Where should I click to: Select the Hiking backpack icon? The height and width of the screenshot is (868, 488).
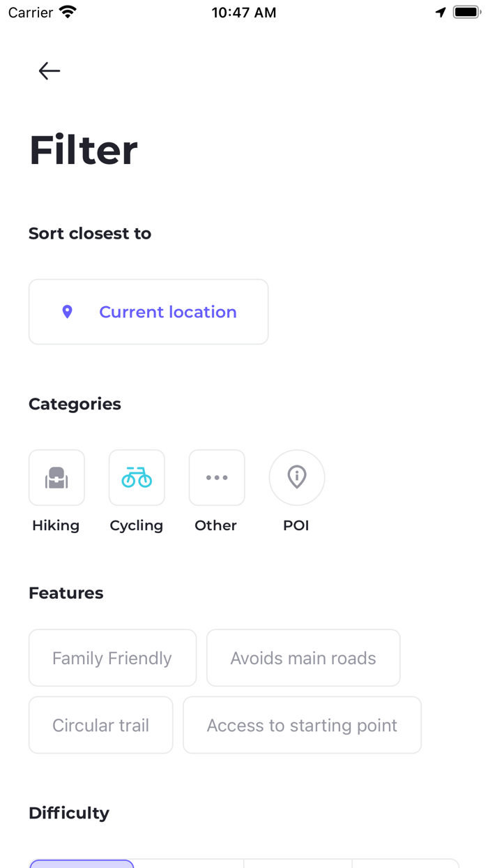(x=56, y=477)
